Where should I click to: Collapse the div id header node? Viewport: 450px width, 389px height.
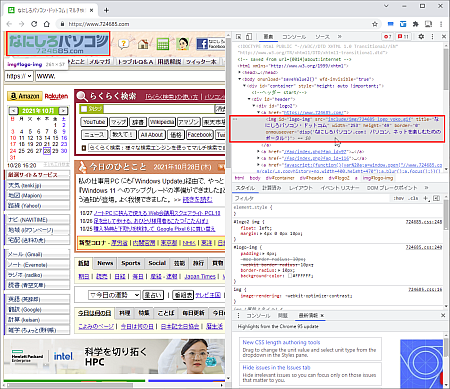(249, 99)
